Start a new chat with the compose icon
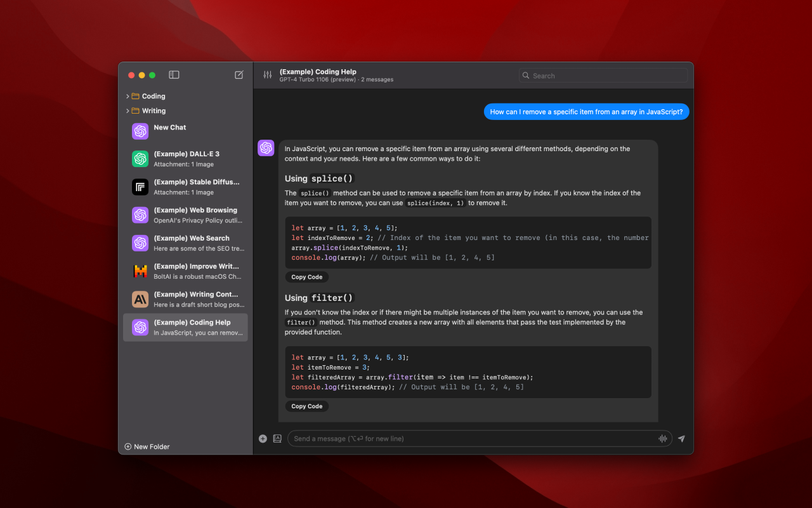Viewport: 812px width, 508px height. (238, 74)
